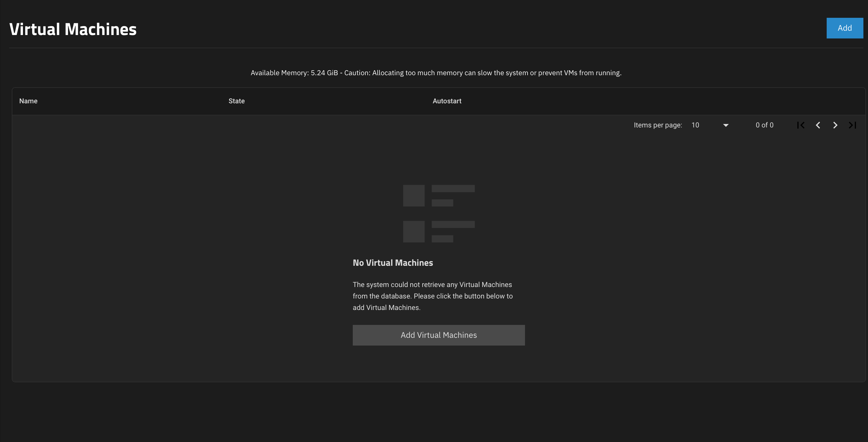The width and height of the screenshot is (868, 442).
Task: Click the database retrieval description text
Action: (432, 296)
